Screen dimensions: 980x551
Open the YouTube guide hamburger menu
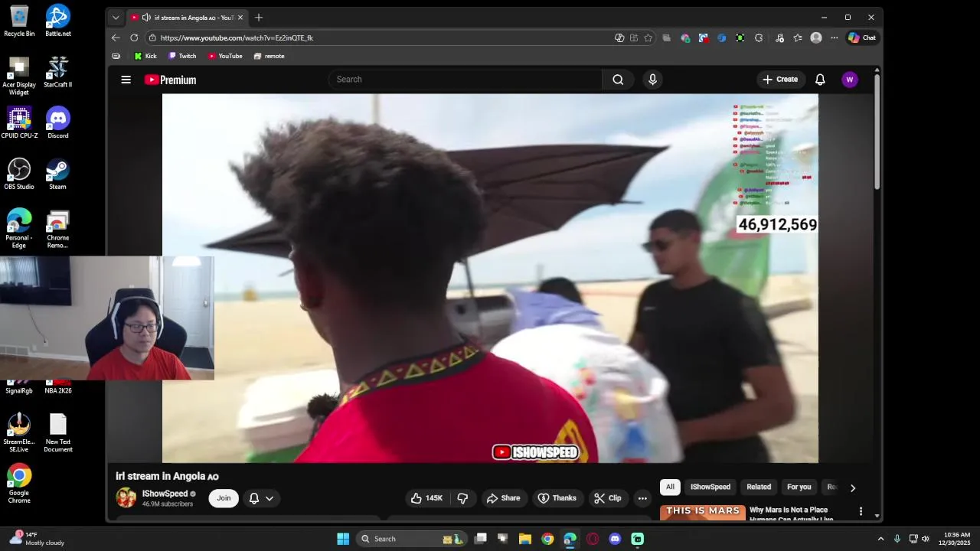tap(126, 80)
